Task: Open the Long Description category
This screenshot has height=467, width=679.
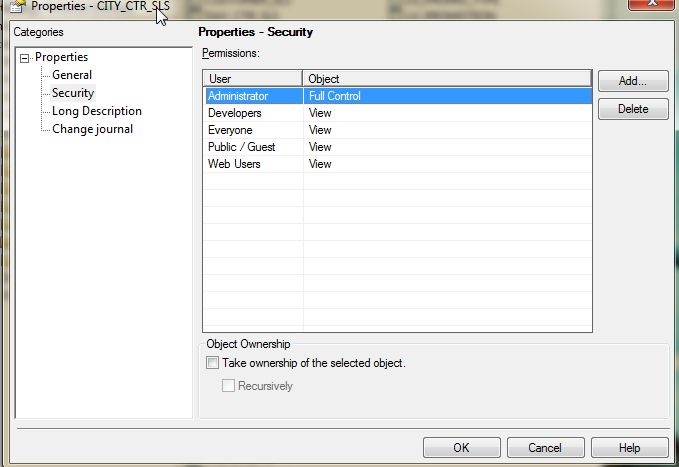Action: tap(97, 111)
